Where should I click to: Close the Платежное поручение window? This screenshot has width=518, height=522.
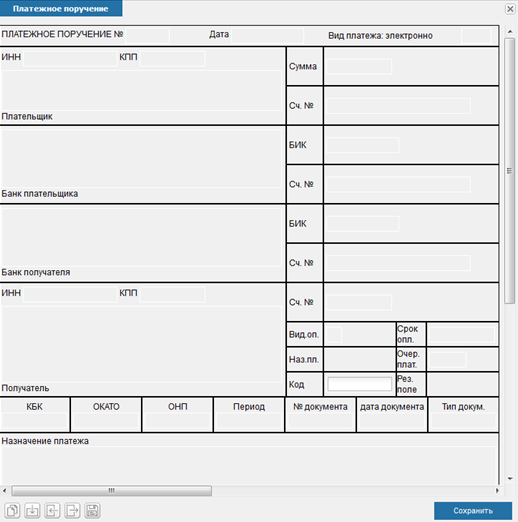[x=510, y=9]
